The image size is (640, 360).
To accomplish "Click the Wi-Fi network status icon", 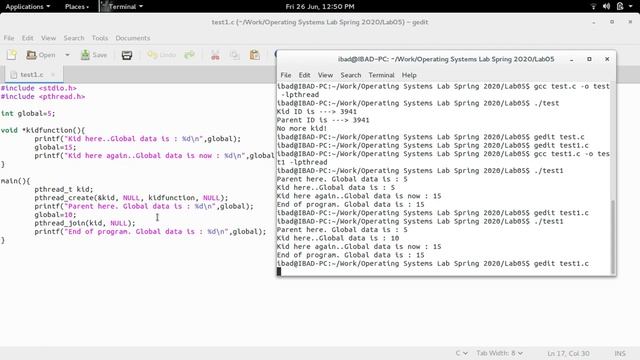I will pyautogui.click(x=593, y=7).
